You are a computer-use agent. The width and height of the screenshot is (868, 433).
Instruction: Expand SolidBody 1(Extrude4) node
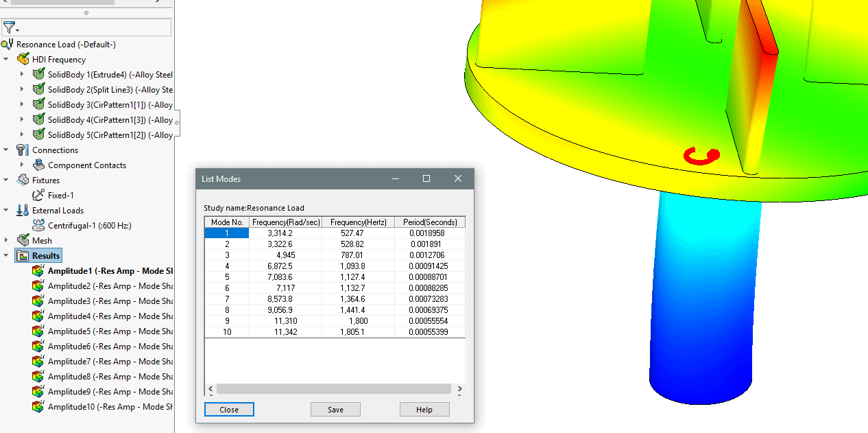pyautogui.click(x=22, y=75)
